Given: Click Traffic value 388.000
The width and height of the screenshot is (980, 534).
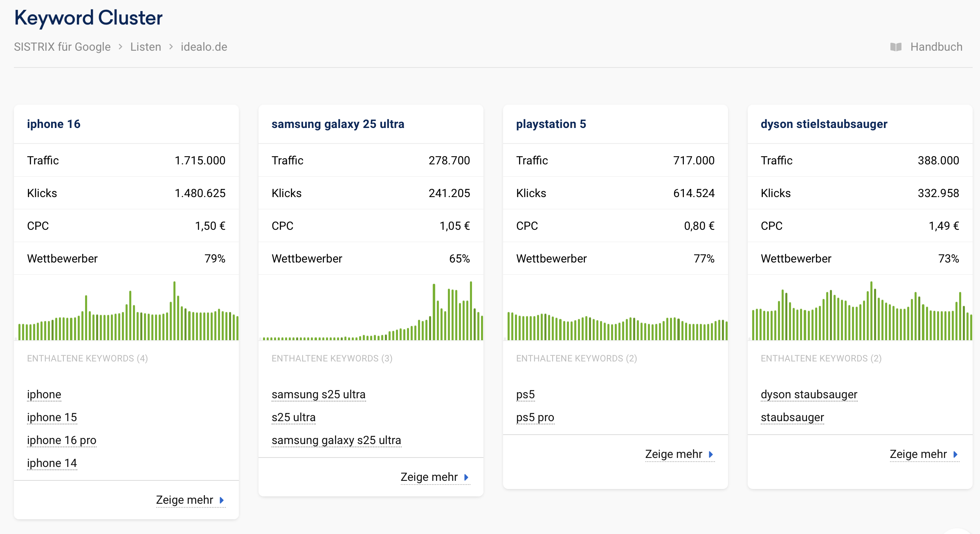Looking at the screenshot, I should pyautogui.click(x=939, y=160).
